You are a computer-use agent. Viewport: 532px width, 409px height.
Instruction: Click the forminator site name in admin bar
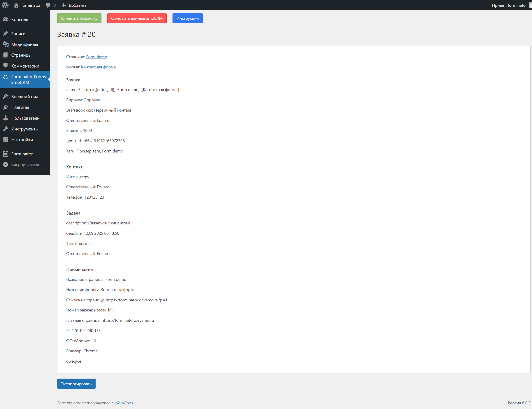tap(31, 5)
